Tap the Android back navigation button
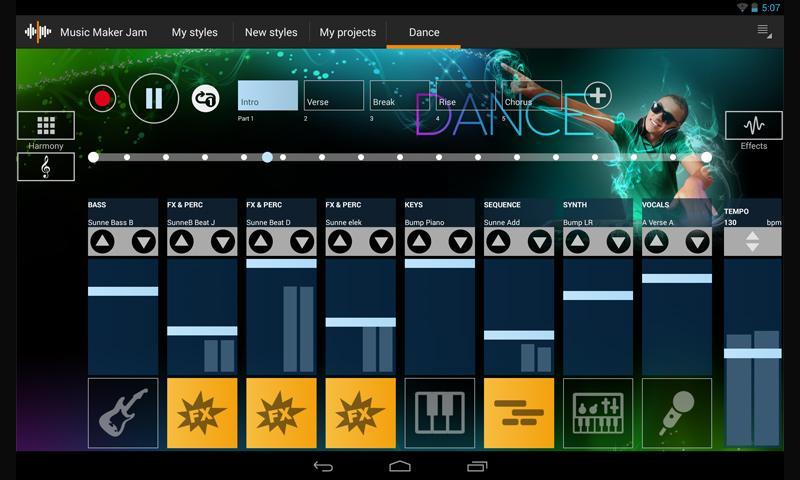800x480 pixels. (323, 466)
